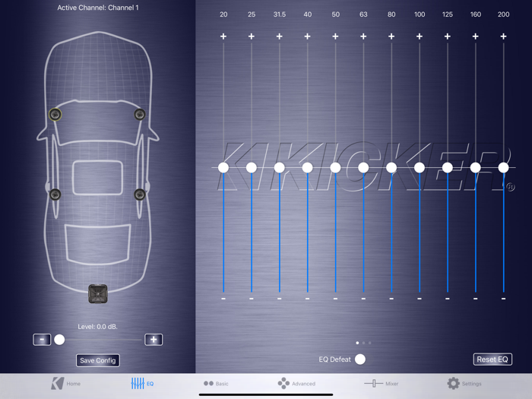Viewport: 532px width, 399px height.
Task: Tap the minus below the 100 Hz slider
Action: point(420,299)
